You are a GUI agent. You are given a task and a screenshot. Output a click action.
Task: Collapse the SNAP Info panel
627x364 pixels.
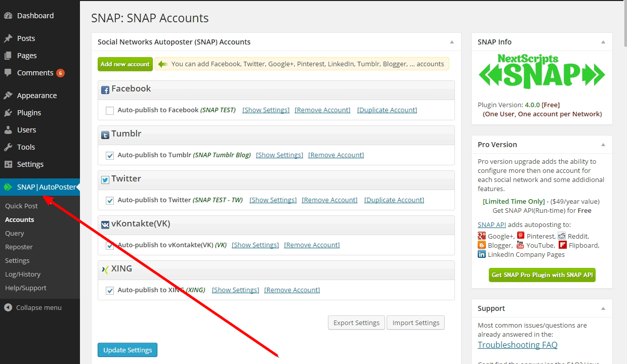click(603, 42)
